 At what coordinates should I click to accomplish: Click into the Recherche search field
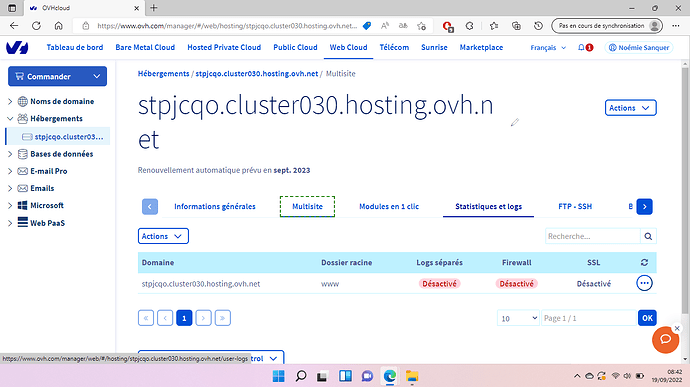click(x=592, y=236)
